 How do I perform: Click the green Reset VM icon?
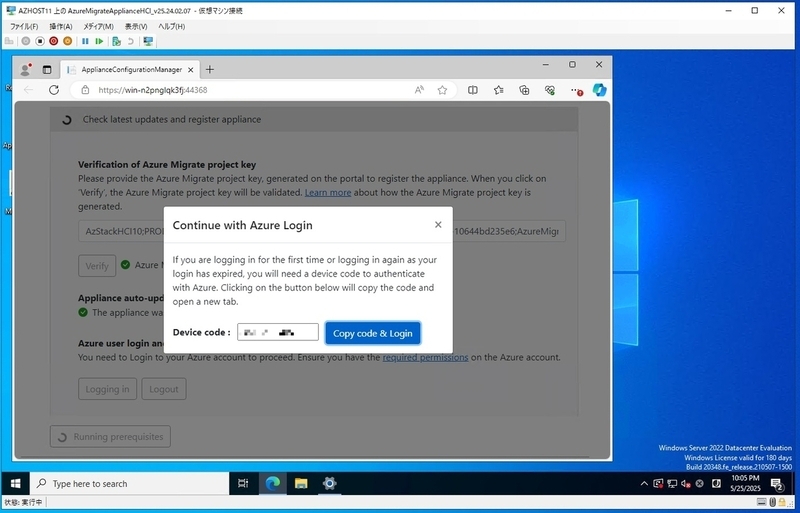tap(99, 41)
